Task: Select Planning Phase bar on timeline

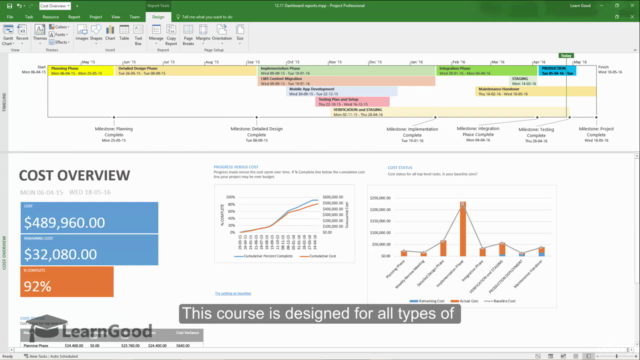Action: click(81, 71)
